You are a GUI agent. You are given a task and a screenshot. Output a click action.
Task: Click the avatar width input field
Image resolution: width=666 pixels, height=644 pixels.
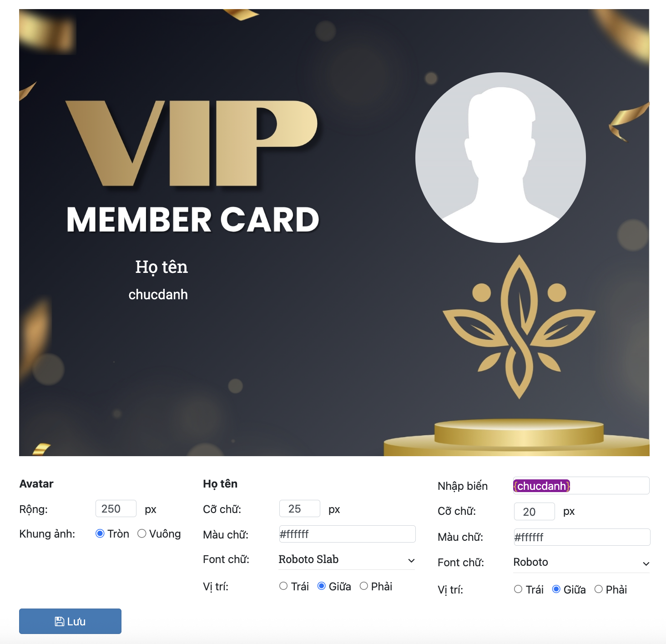pos(116,509)
